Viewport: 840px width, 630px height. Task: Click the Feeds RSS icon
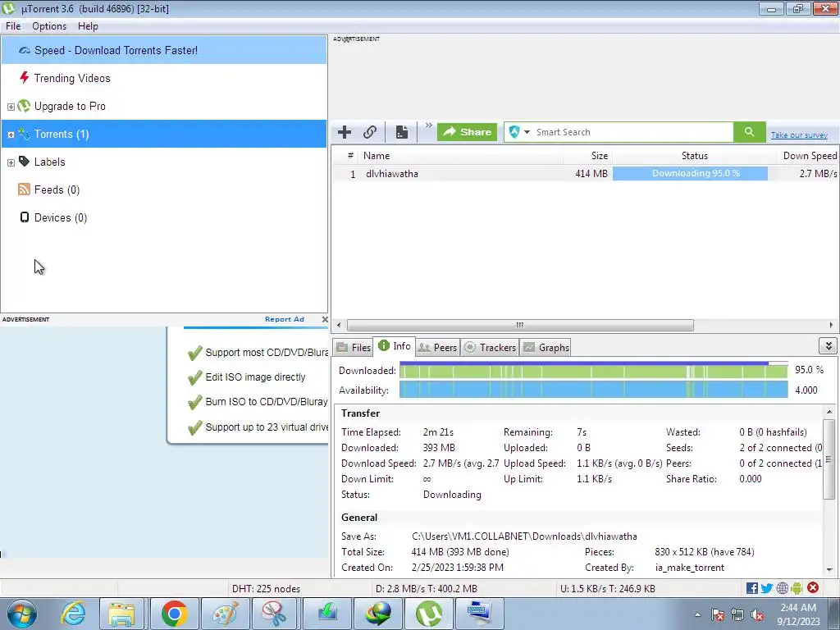[x=24, y=189]
